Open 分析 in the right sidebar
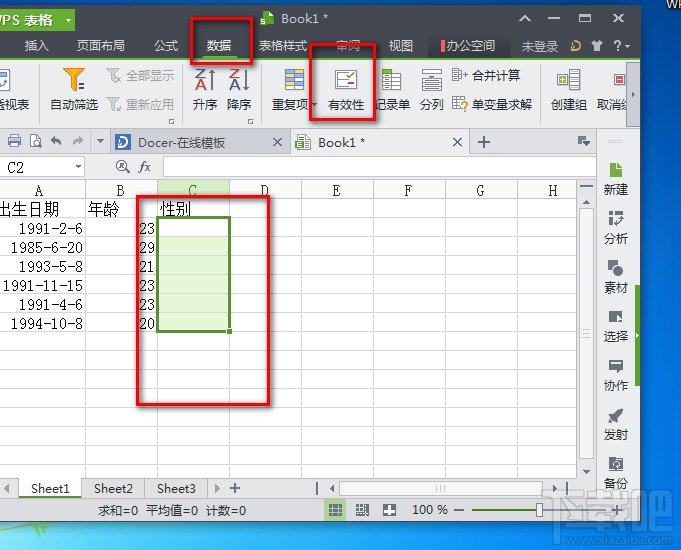 (615, 228)
